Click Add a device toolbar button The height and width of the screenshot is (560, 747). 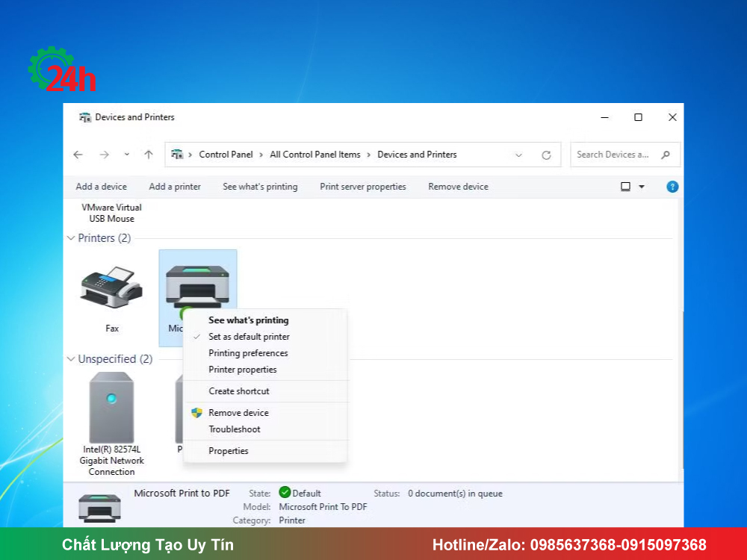click(x=101, y=187)
